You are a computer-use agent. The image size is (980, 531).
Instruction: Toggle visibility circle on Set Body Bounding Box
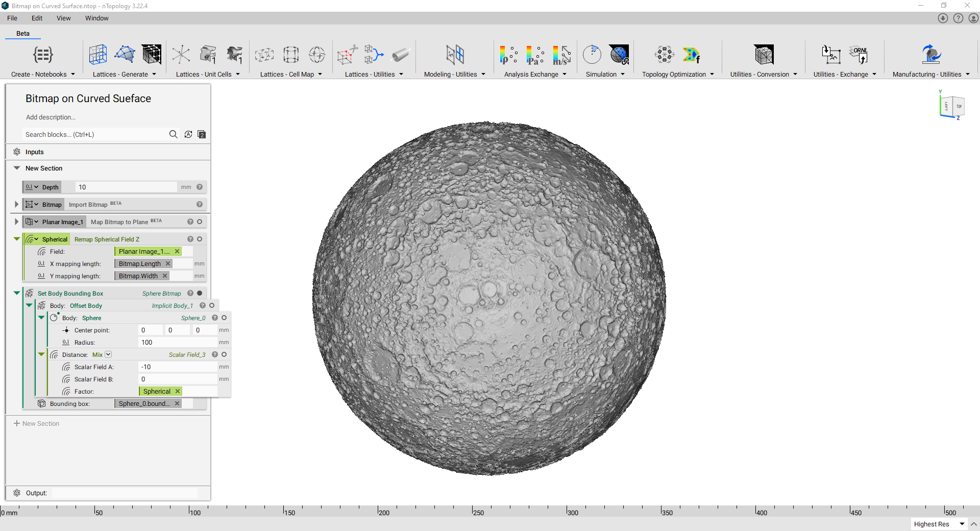pyautogui.click(x=200, y=293)
